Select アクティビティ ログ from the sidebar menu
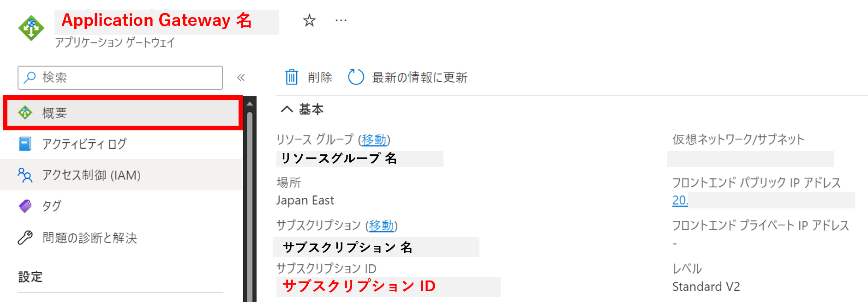The height and width of the screenshot is (305, 868). pos(83,144)
